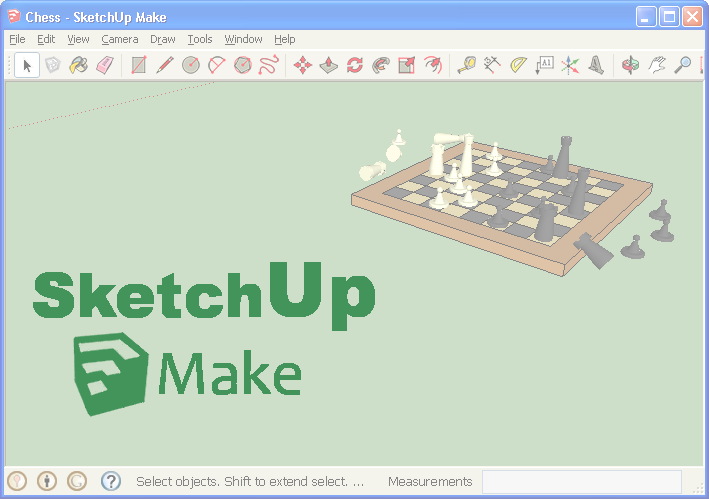Toggle the credits person status icon
The width and height of the screenshot is (709, 499).
point(47,481)
